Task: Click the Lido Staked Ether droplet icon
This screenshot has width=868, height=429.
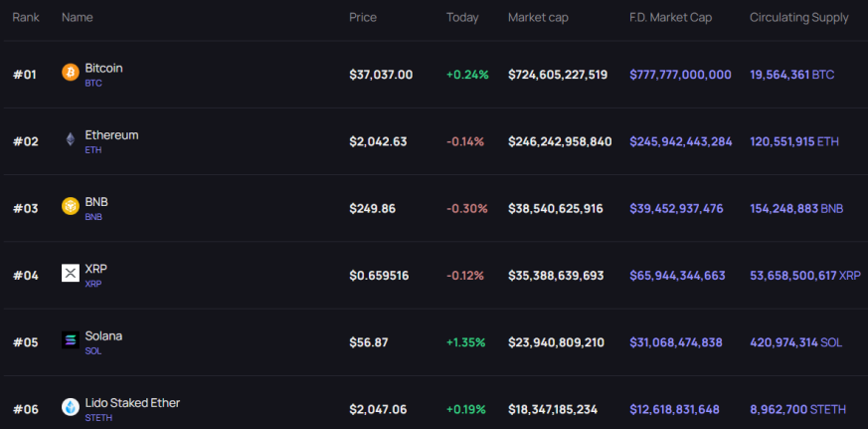Action: [x=71, y=407]
